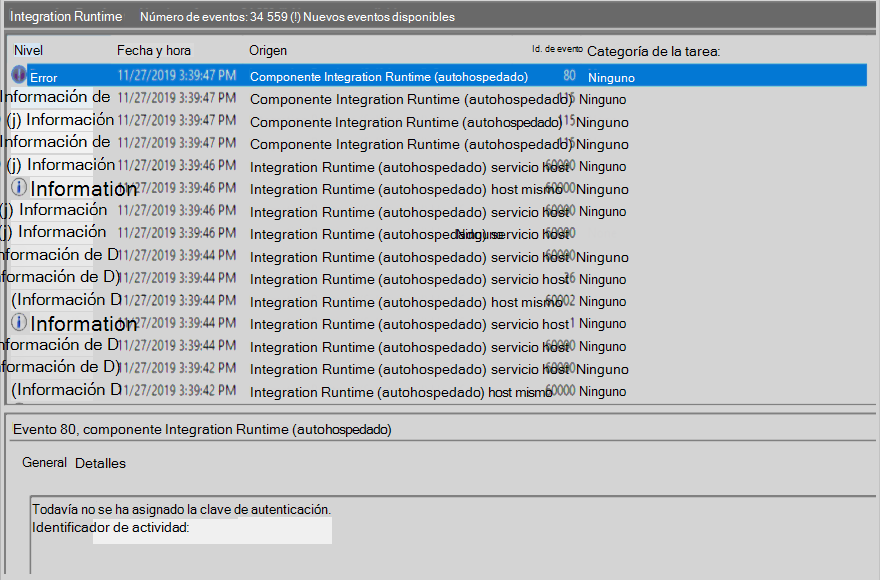Click the Error row's Componente Integration Runtime origin
Viewport: 880px width, 580px height.
point(389,77)
